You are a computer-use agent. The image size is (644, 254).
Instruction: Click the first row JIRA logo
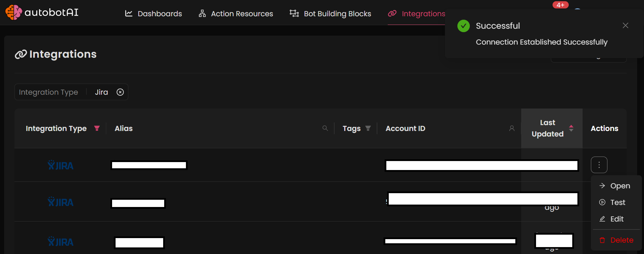pos(60,165)
